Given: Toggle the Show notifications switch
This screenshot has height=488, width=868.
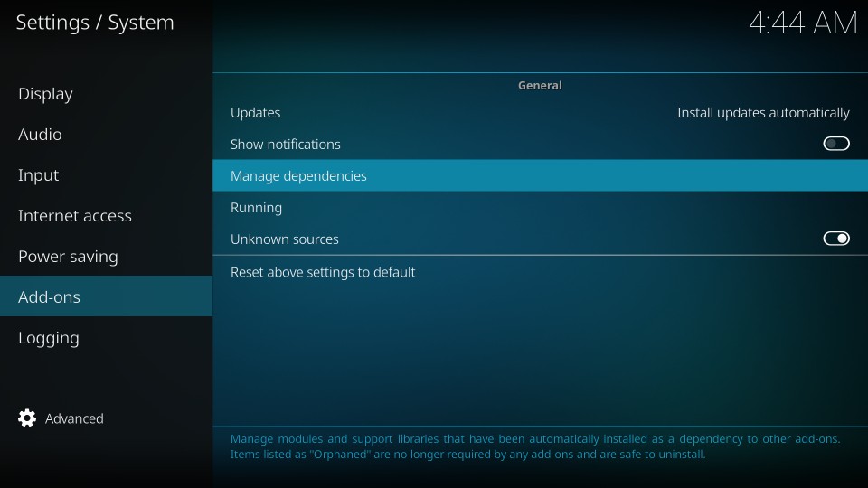Looking at the screenshot, I should pyautogui.click(x=835, y=144).
